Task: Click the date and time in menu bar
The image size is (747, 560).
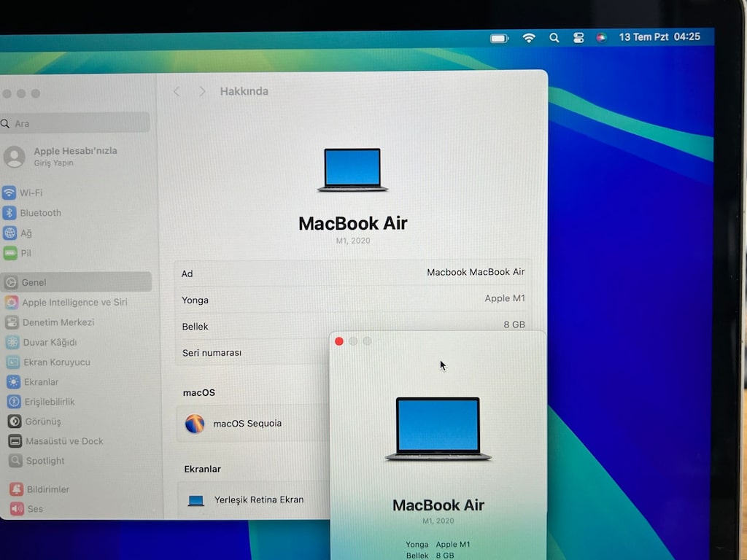Action: pyautogui.click(x=659, y=37)
